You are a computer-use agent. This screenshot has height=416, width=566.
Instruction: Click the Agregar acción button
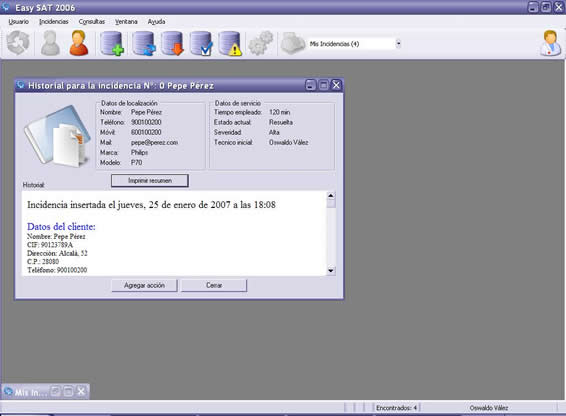144,285
